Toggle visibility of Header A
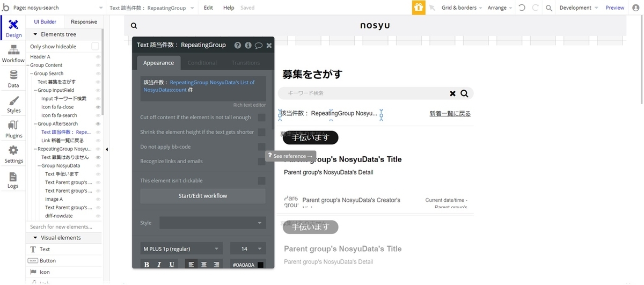 (98, 57)
